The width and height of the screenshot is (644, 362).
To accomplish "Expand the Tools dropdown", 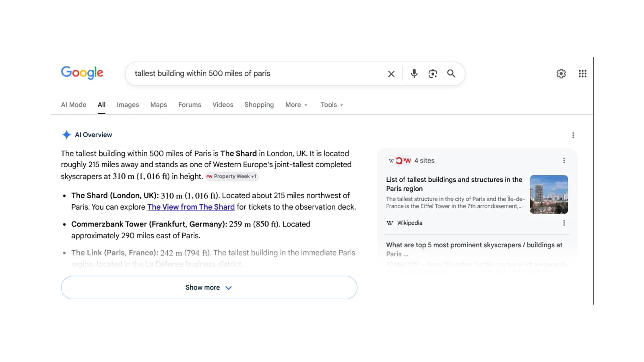I will [332, 105].
